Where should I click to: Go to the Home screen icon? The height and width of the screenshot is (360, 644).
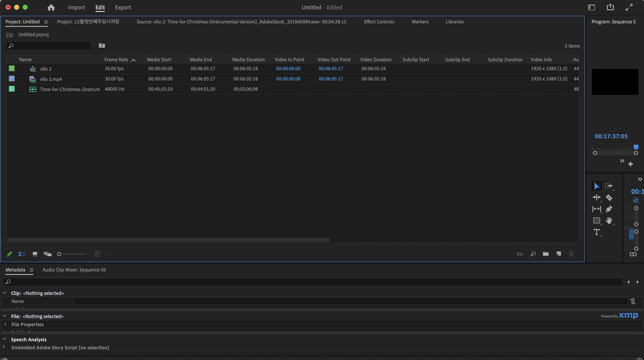click(51, 7)
